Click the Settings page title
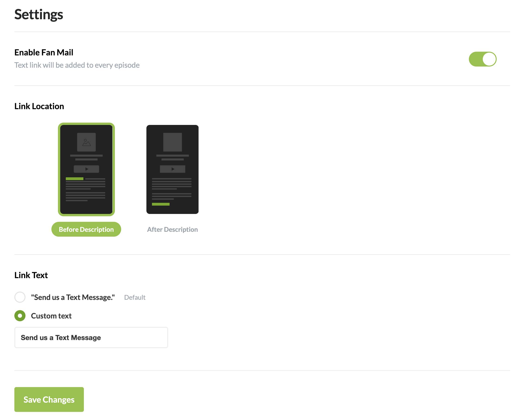 (39, 15)
